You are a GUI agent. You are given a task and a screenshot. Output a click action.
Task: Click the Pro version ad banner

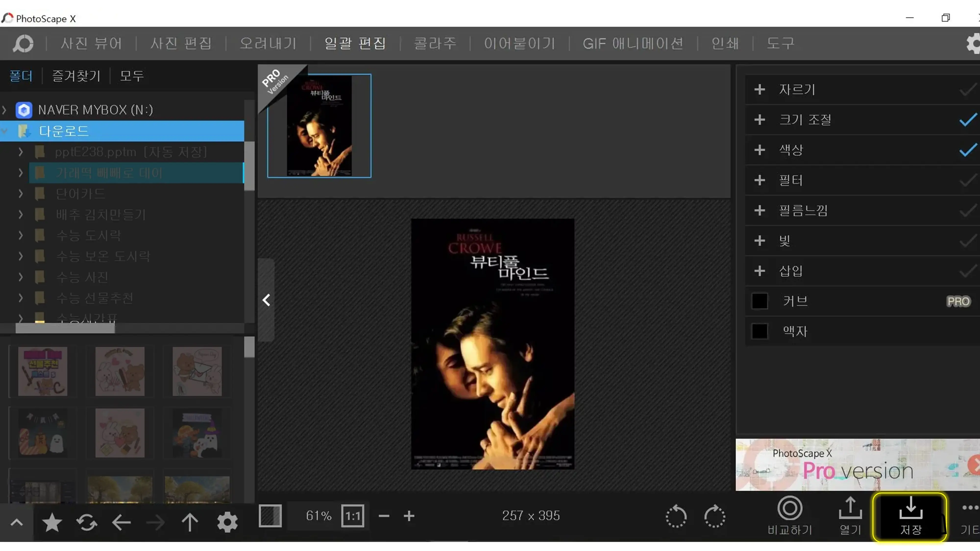tap(857, 464)
